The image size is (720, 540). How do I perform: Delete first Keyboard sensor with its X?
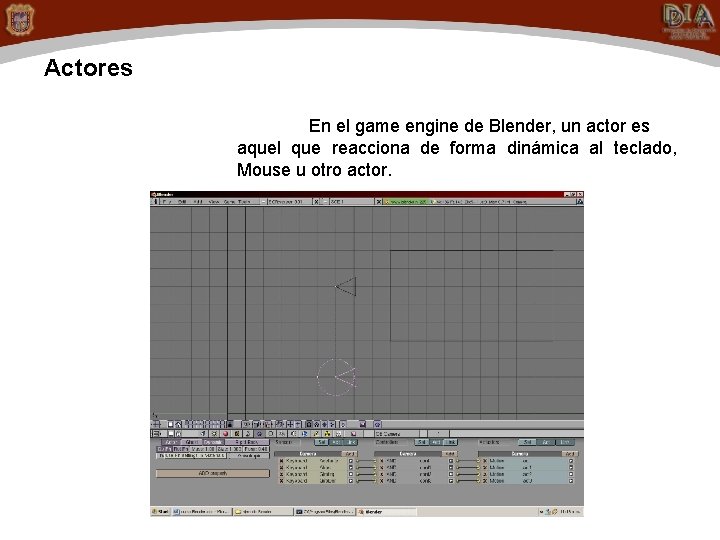click(x=281, y=461)
